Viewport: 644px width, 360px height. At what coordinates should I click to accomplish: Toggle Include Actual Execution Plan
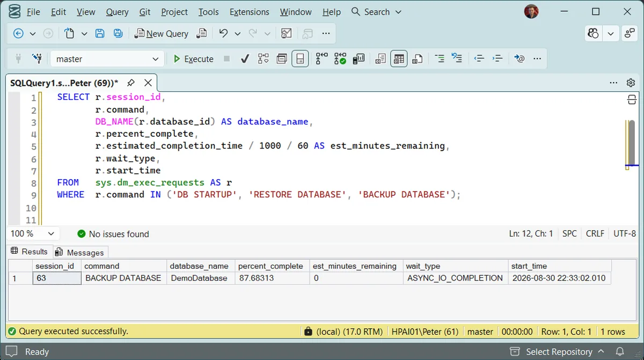point(321,58)
